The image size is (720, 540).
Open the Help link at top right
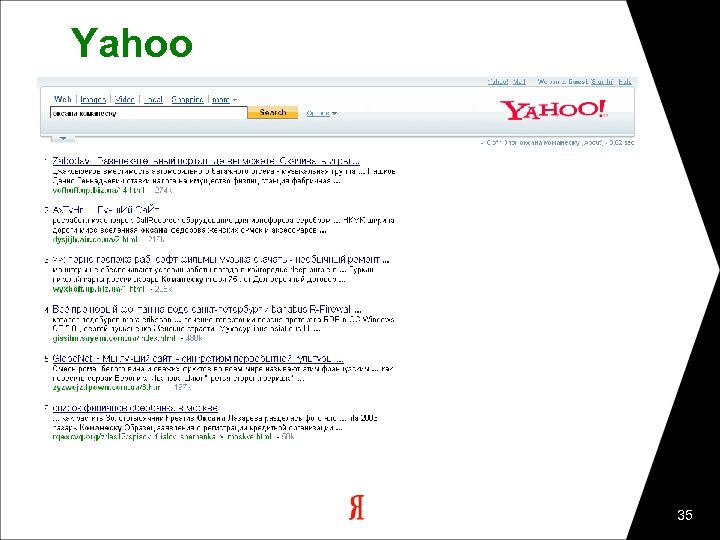point(625,82)
